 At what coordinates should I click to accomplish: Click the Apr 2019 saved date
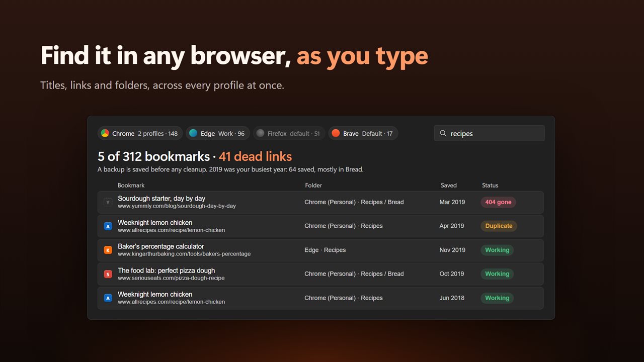(452, 226)
